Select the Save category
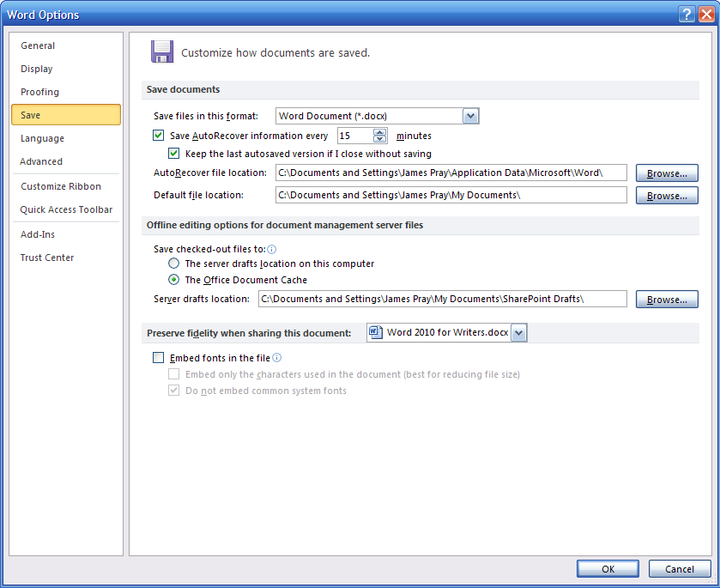Image resolution: width=720 pixels, height=588 pixels. pyautogui.click(x=66, y=115)
